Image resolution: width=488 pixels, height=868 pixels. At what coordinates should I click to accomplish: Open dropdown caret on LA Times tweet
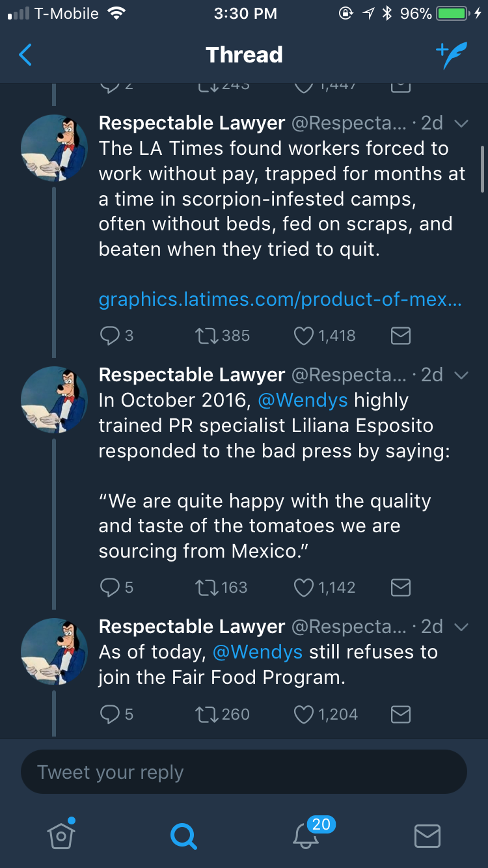461,124
